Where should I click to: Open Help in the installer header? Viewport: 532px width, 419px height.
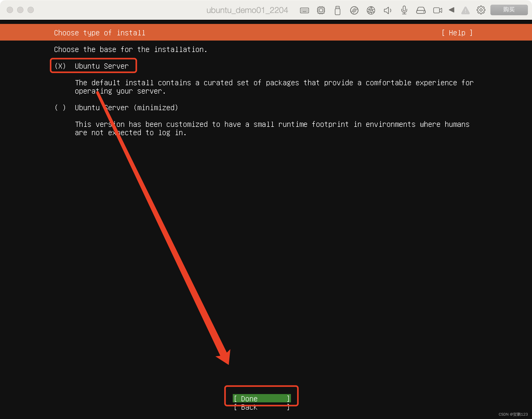click(x=457, y=33)
